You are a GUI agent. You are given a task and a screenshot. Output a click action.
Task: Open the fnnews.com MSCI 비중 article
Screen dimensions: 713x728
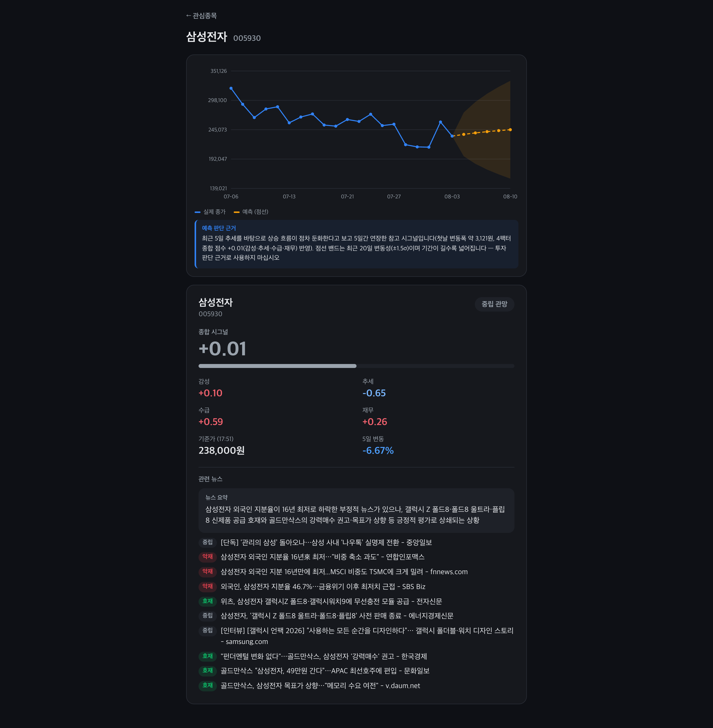click(344, 572)
